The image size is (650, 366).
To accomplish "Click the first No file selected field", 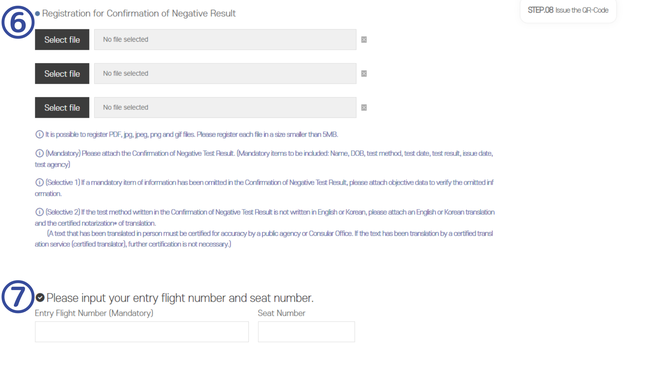I will (x=225, y=39).
